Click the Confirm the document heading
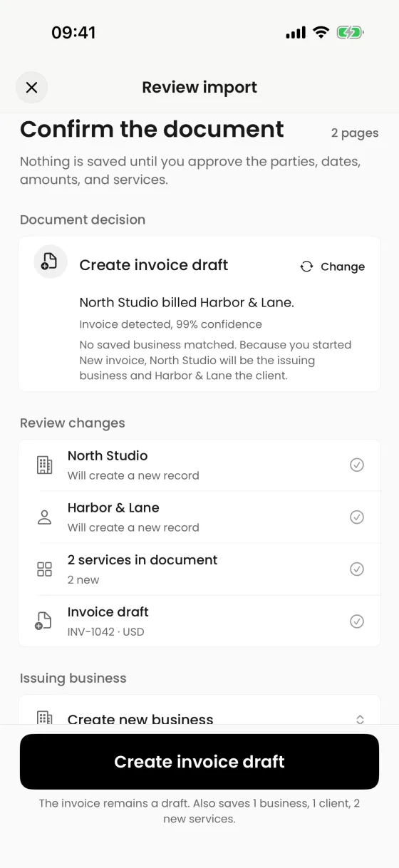The height and width of the screenshot is (868, 399). 152,129
